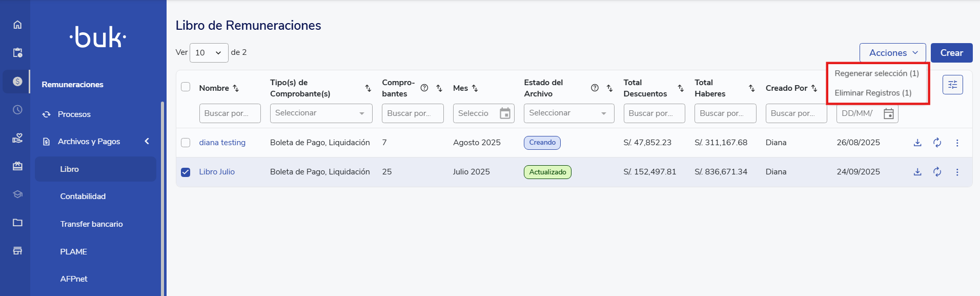Click the help icon beside Estado del Archivo
980x296 pixels.
coord(595,88)
